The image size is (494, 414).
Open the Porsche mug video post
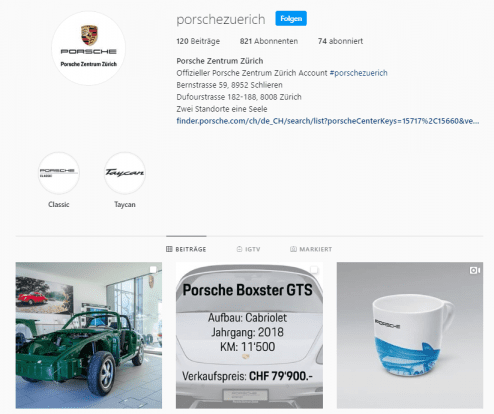[x=410, y=335]
